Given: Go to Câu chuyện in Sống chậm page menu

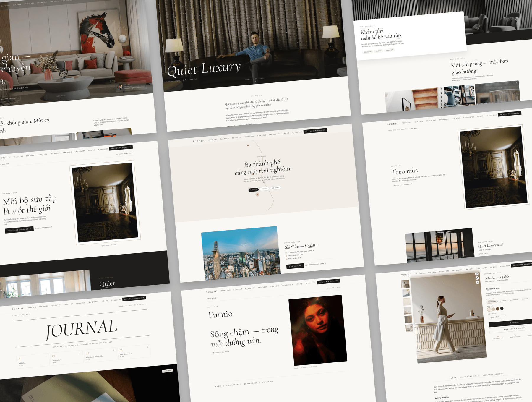Looking at the screenshot, I should (x=288, y=285).
